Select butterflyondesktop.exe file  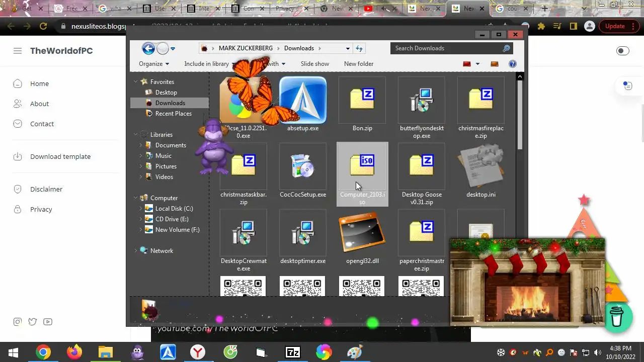pyautogui.click(x=422, y=108)
